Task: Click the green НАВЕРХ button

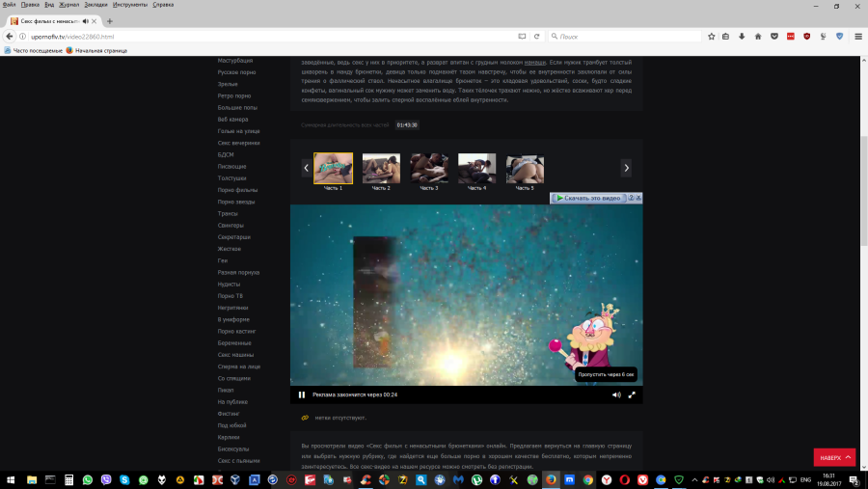Action: [x=834, y=457]
